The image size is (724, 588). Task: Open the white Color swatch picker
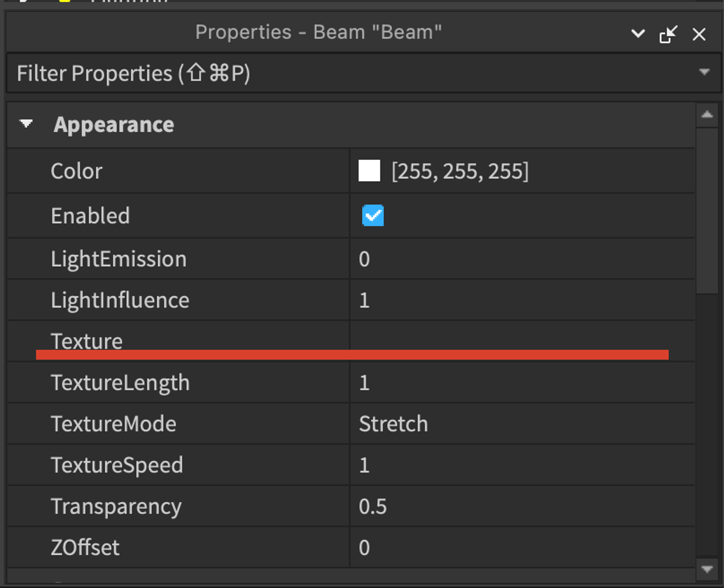click(369, 171)
